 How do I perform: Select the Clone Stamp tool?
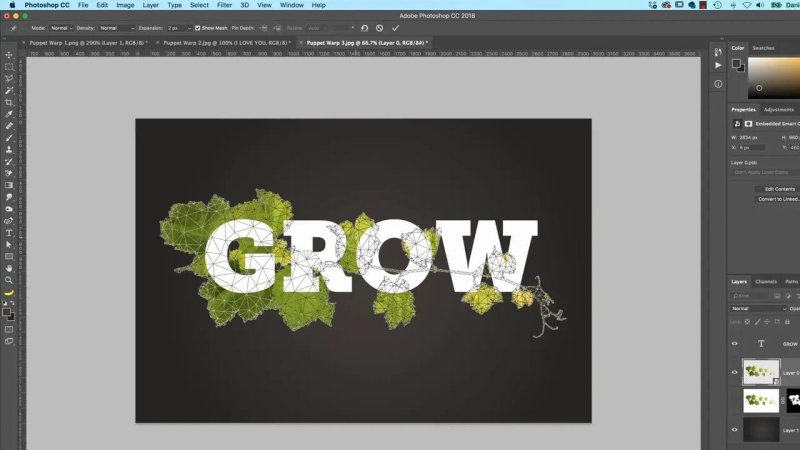tap(9, 149)
